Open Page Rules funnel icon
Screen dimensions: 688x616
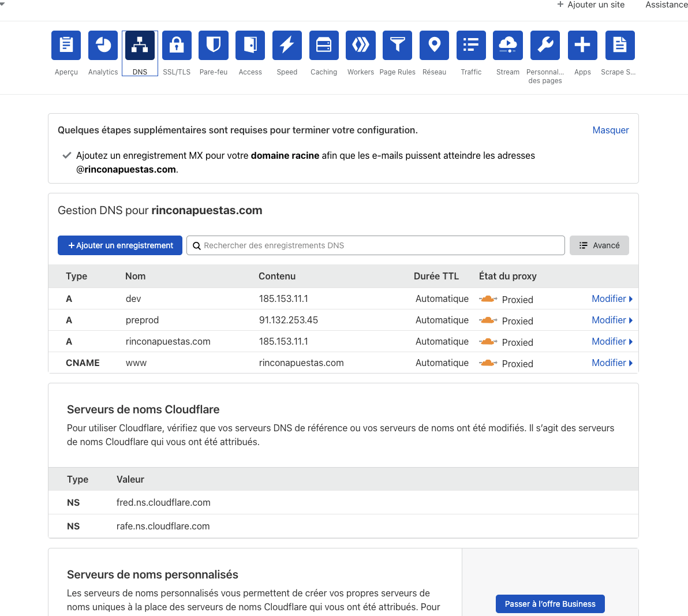(x=397, y=46)
